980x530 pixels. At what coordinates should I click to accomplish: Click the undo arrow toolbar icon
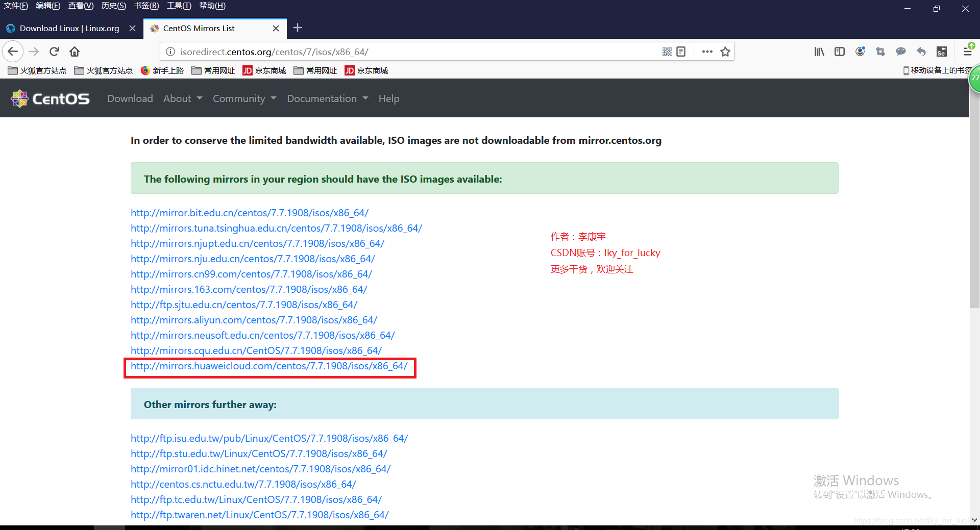pyautogui.click(x=921, y=52)
